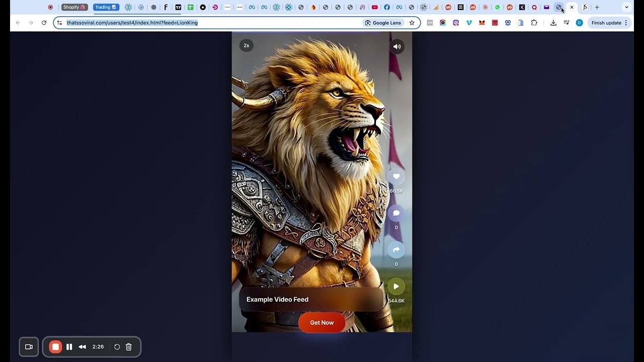Open a new tab with the plus button
This screenshot has width=644, height=362.
[x=597, y=7]
